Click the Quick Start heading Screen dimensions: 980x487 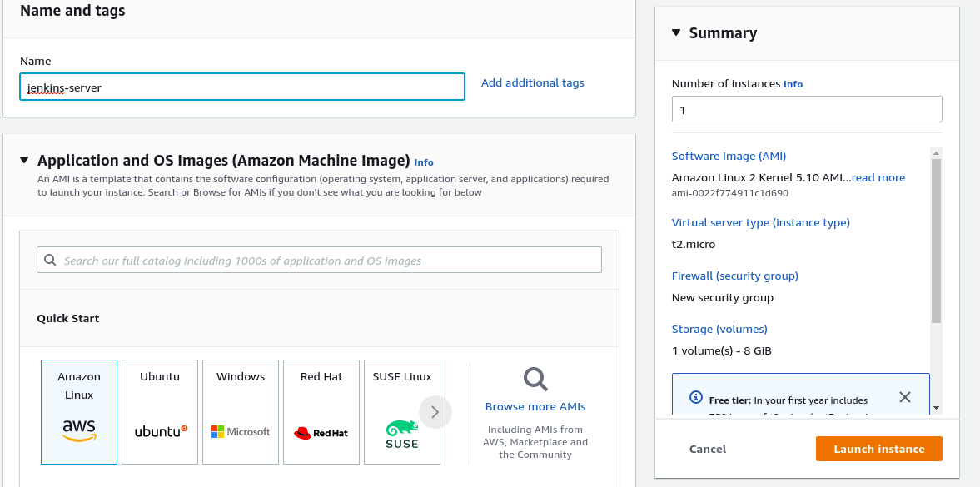click(x=68, y=318)
